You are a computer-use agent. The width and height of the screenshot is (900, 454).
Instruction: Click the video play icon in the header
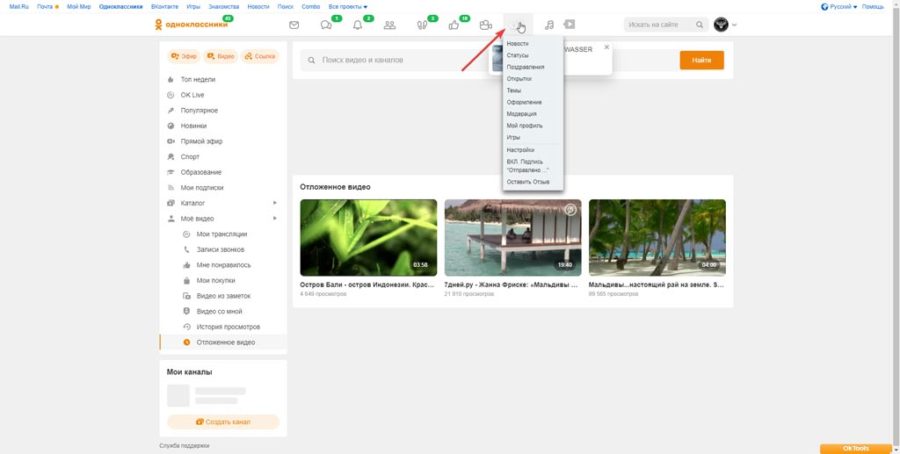[x=569, y=25]
